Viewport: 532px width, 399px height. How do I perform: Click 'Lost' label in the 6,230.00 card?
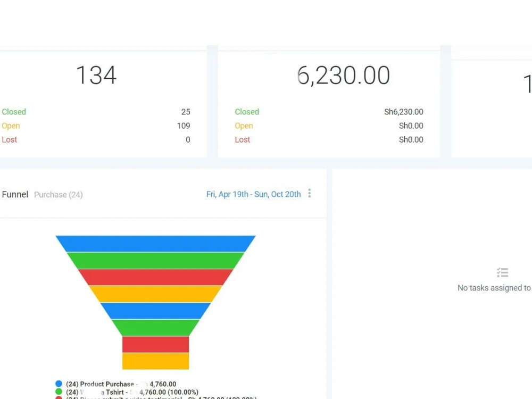click(243, 139)
